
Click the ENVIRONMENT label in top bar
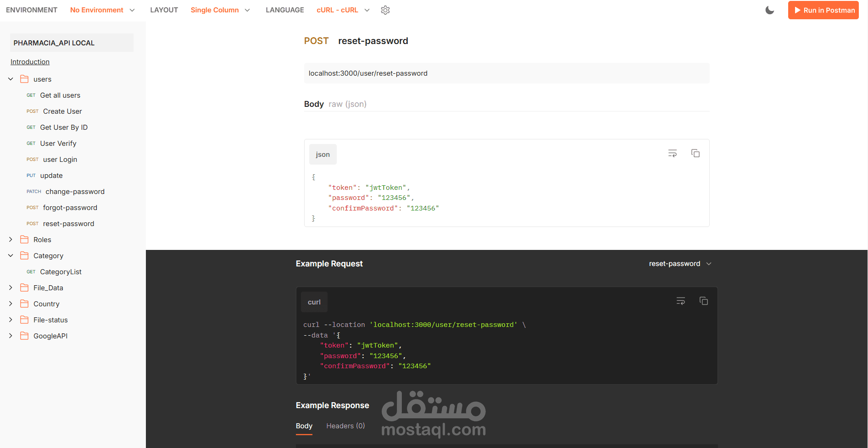coord(32,10)
